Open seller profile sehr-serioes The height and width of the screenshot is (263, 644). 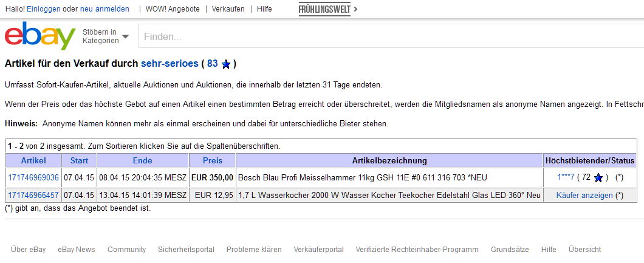pyautogui.click(x=170, y=64)
